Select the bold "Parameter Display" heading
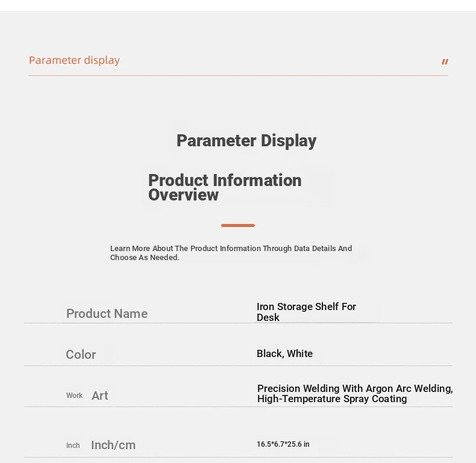476x463 pixels. pos(246,141)
